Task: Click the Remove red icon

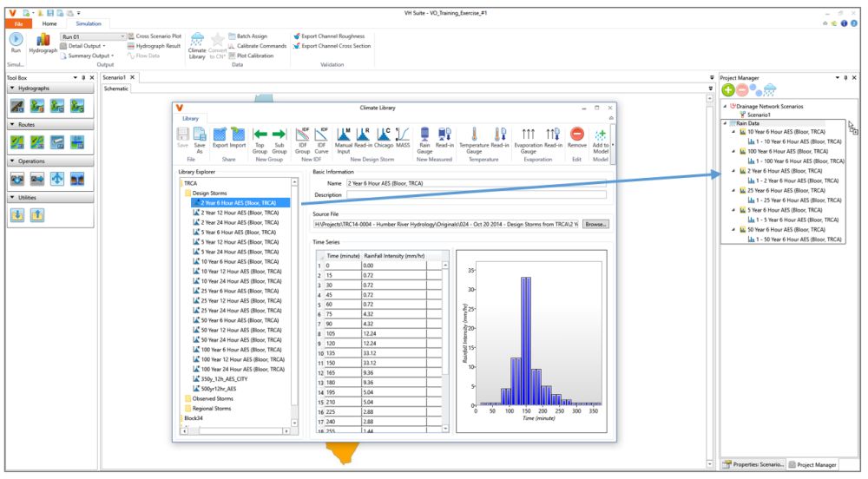Action: pyautogui.click(x=577, y=134)
